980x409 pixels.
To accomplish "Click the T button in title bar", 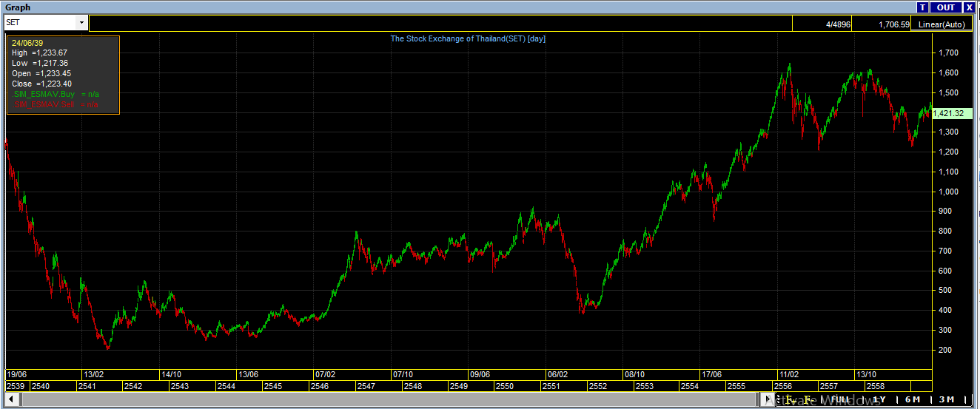I will click(922, 7).
